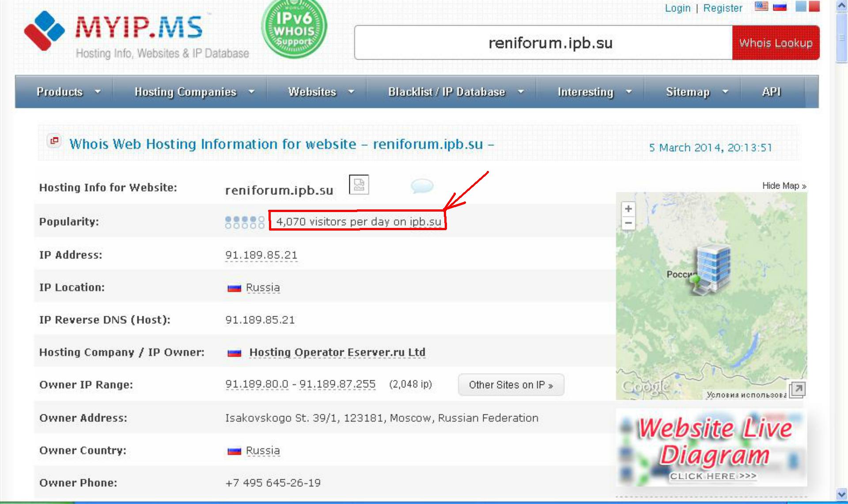This screenshot has height=504, width=848.
Task: Switch language with the US flag icon
Action: coord(761,7)
